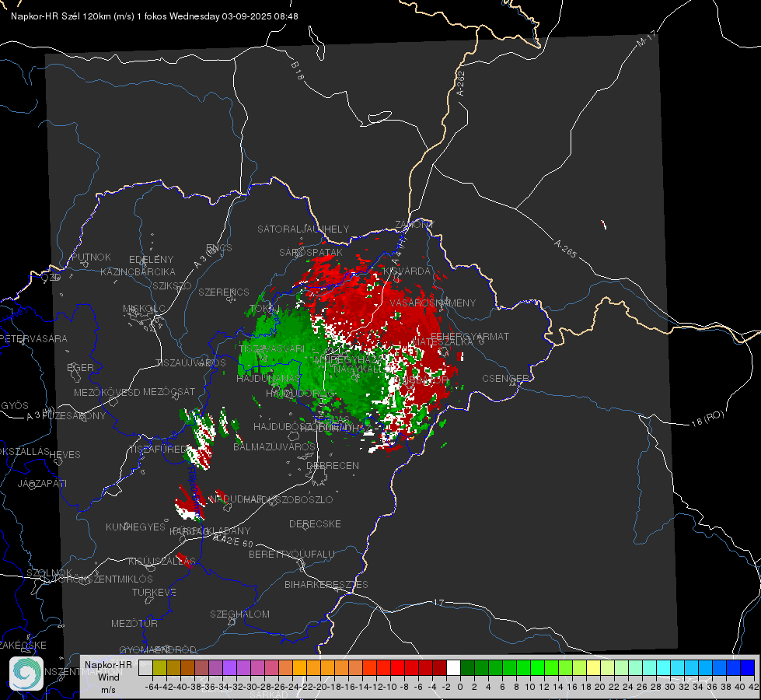Click the small radar echo near A-265
The width and height of the screenshot is (761, 700).
(x=604, y=225)
